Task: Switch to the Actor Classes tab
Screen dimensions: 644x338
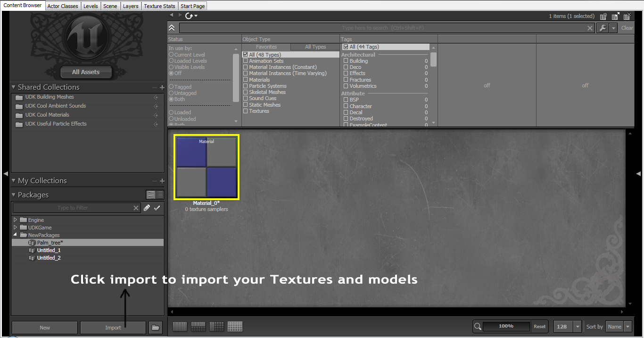Action: pyautogui.click(x=63, y=6)
